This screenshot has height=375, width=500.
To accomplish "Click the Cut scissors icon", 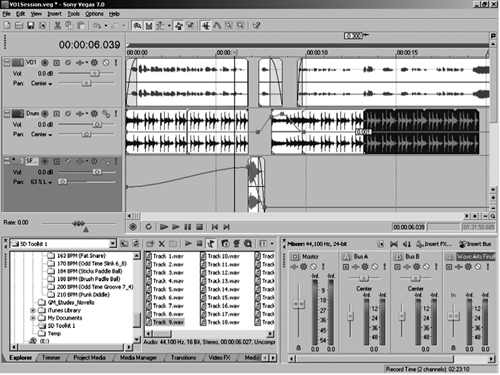I will (57, 25).
